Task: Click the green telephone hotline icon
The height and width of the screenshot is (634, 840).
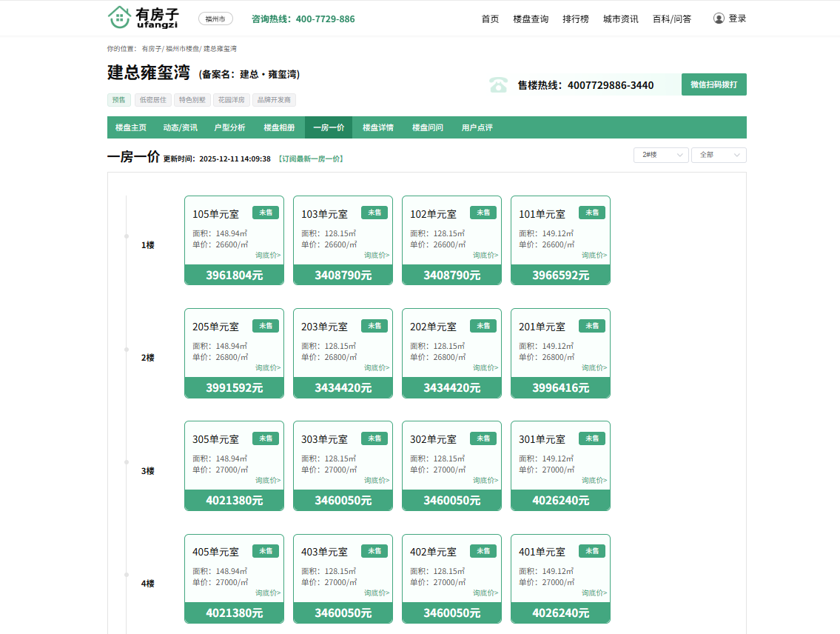Action: (x=498, y=85)
